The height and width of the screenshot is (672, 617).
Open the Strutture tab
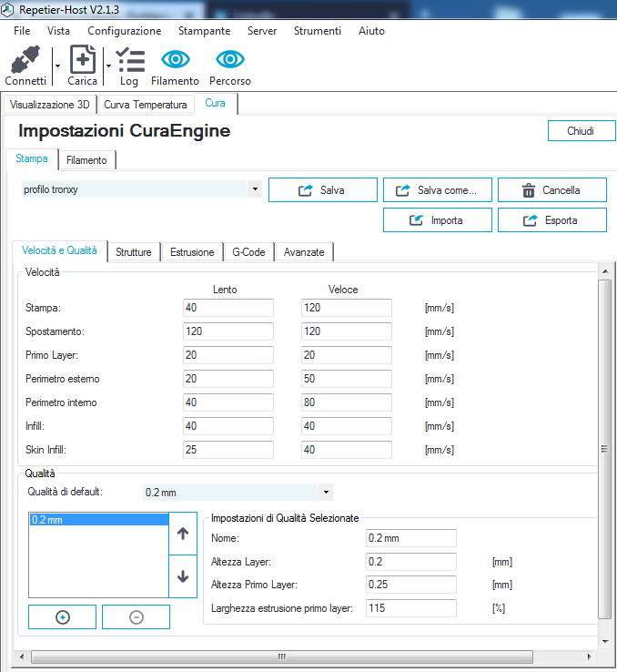click(x=133, y=252)
